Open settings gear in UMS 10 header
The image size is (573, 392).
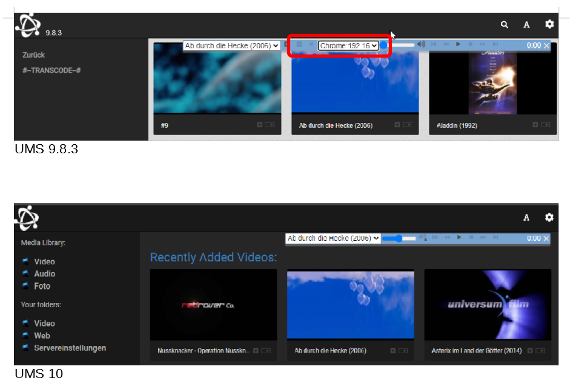point(549,218)
